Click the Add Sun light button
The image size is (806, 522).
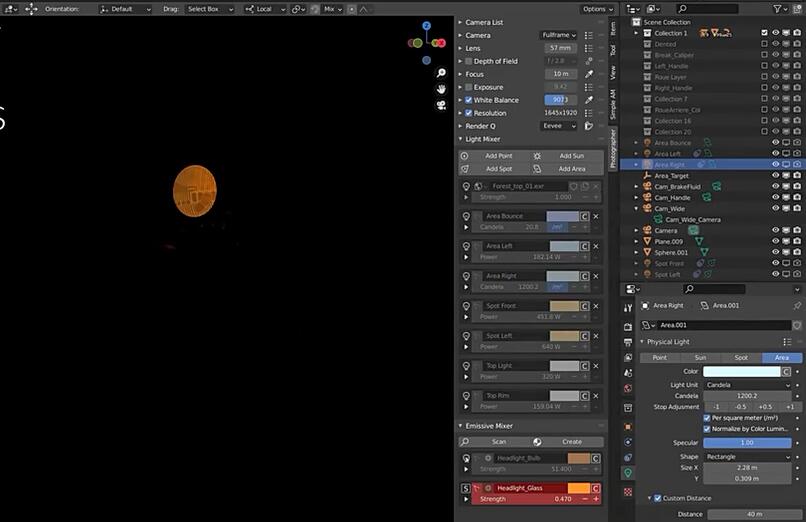coord(567,156)
